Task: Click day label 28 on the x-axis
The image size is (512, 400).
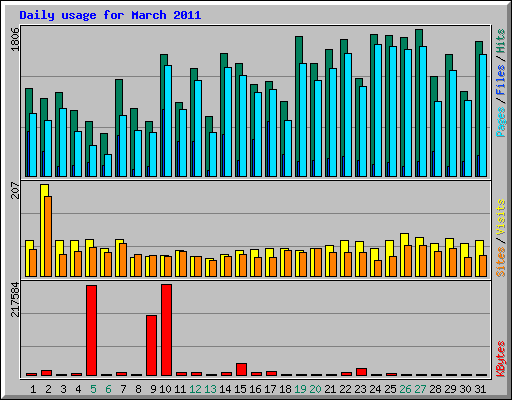Action: [435, 389]
